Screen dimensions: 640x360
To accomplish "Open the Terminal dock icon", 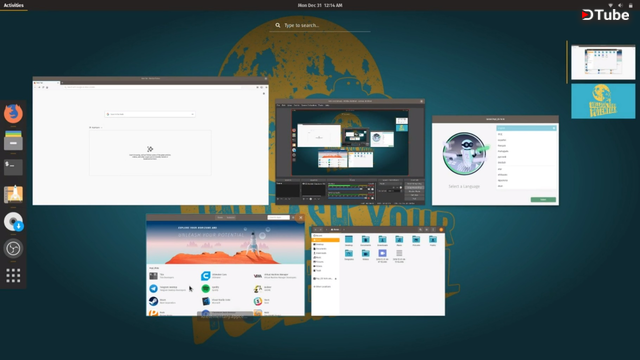I will click(13, 167).
